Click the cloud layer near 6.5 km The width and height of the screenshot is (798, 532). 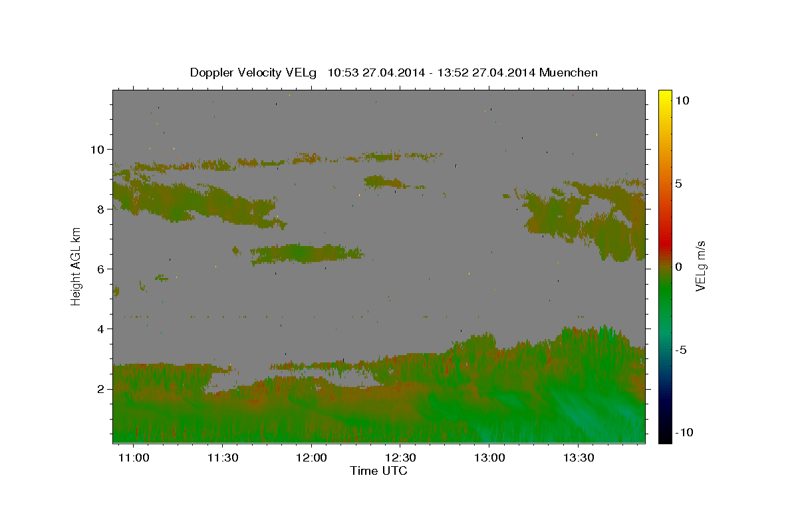(x=306, y=253)
